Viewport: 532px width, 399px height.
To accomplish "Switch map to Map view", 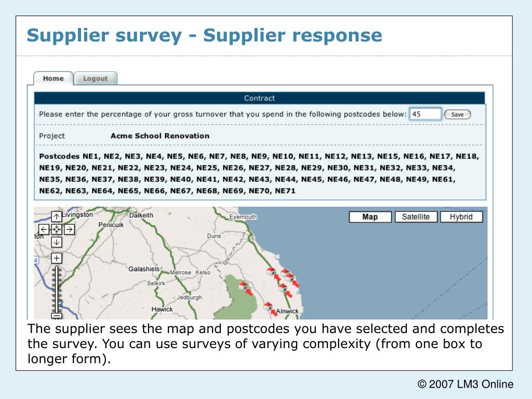I will point(370,217).
